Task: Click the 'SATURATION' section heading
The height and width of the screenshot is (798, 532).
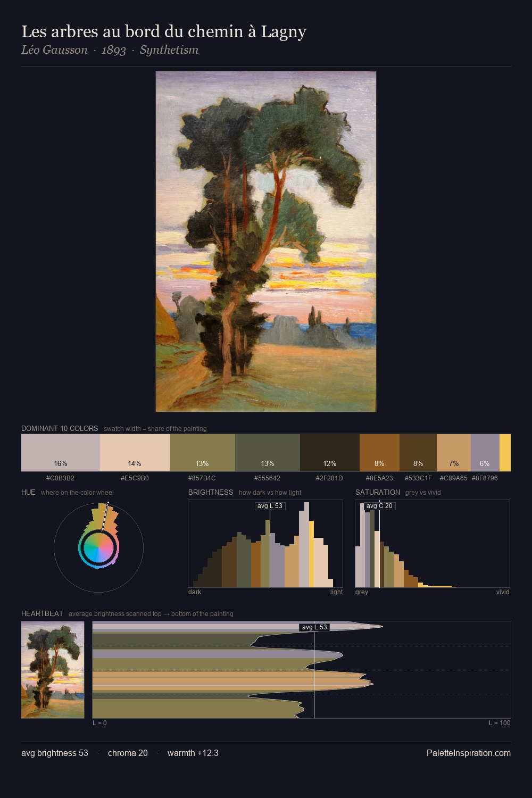Action: (x=378, y=492)
